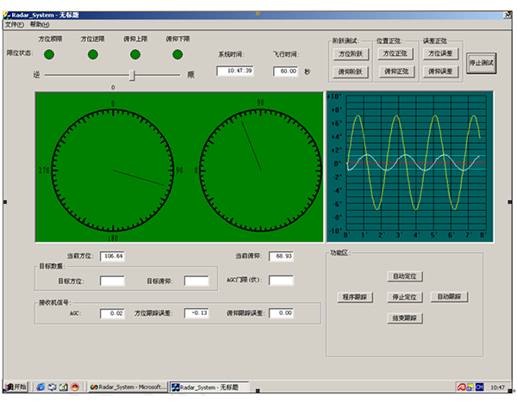Screen dimensions: 517x420
Task: Switch to Radar_System - 无标题 taskbar window
Action: click(209, 387)
